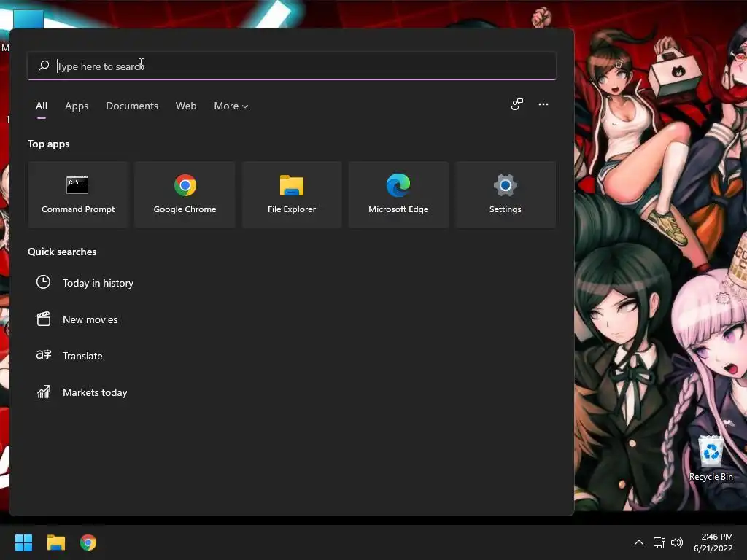Click the New movies clapperboard icon
The image size is (747, 560).
click(x=43, y=319)
